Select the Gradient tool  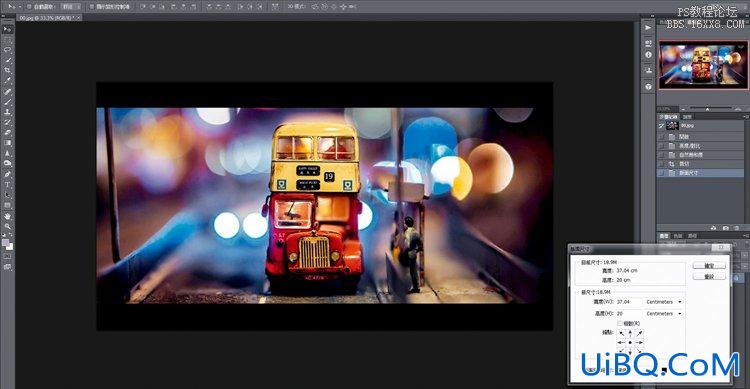[x=7, y=143]
